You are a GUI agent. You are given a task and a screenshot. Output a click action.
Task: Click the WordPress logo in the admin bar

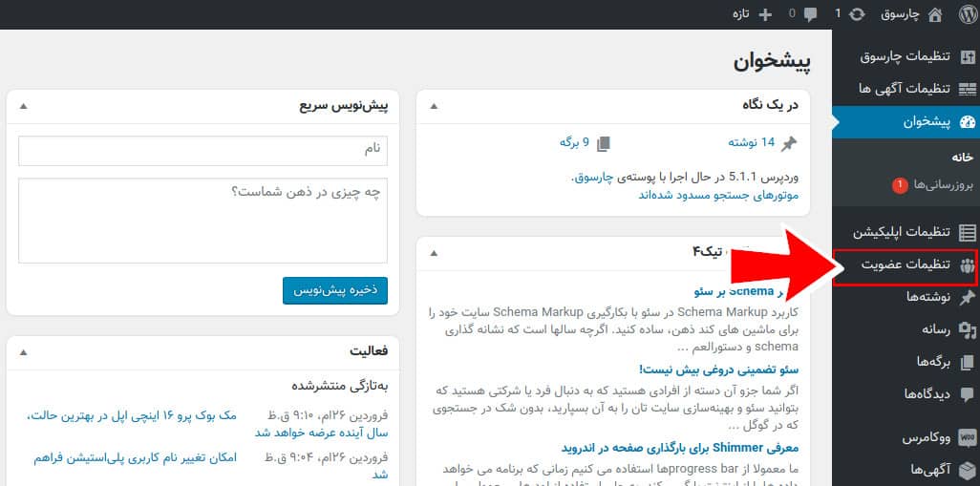(967, 14)
